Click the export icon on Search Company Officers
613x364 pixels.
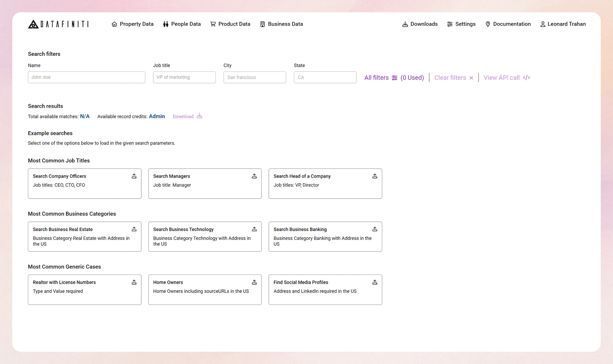click(134, 176)
